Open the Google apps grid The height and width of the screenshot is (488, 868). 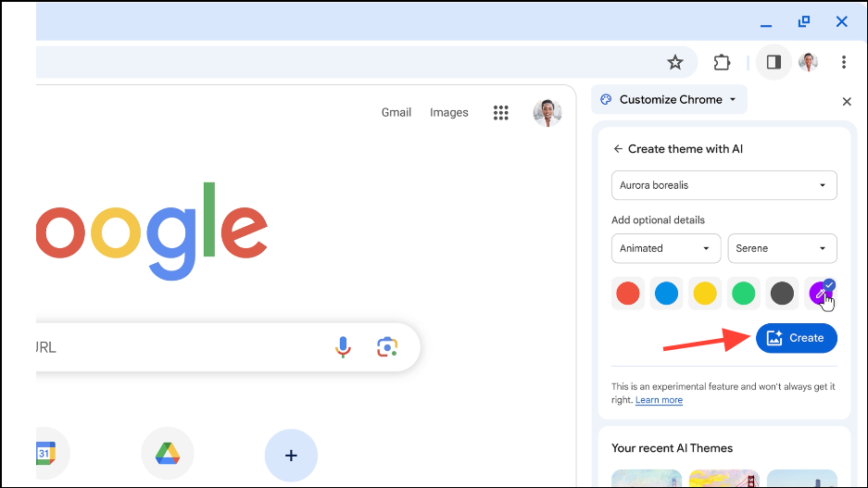point(501,113)
